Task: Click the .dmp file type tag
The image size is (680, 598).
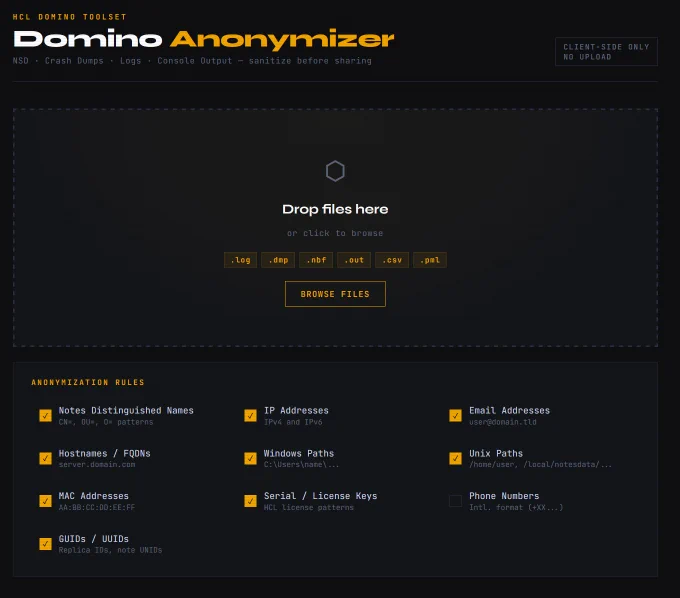Action: (x=278, y=260)
